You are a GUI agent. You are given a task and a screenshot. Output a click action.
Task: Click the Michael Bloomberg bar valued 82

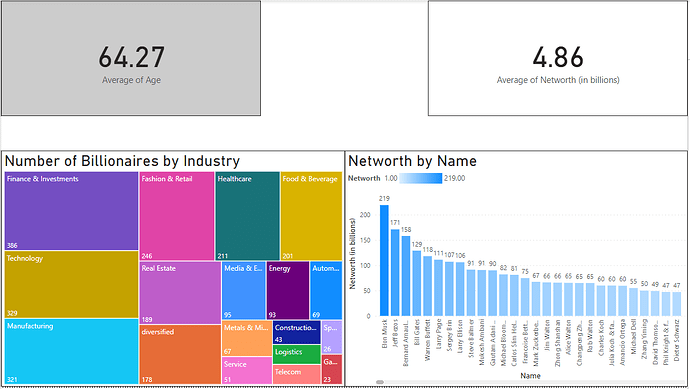[503, 295]
